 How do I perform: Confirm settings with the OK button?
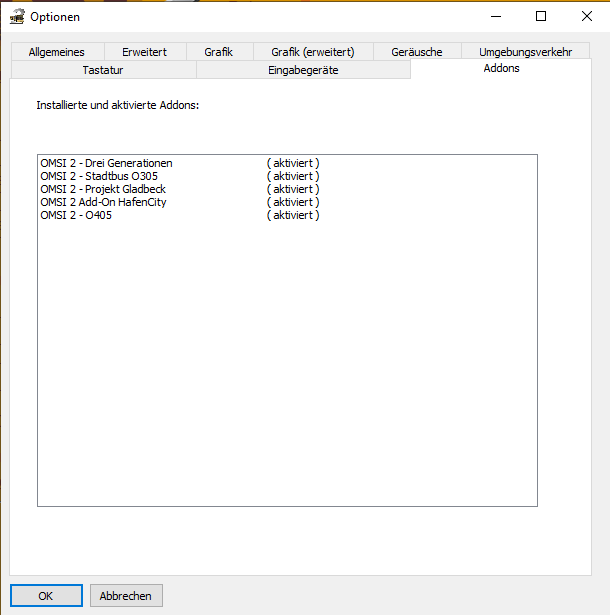click(46, 595)
